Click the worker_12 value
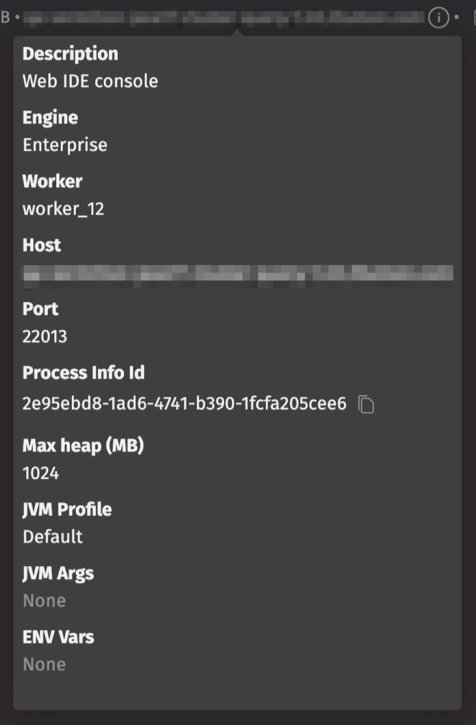The height and width of the screenshot is (725, 476). point(63,209)
